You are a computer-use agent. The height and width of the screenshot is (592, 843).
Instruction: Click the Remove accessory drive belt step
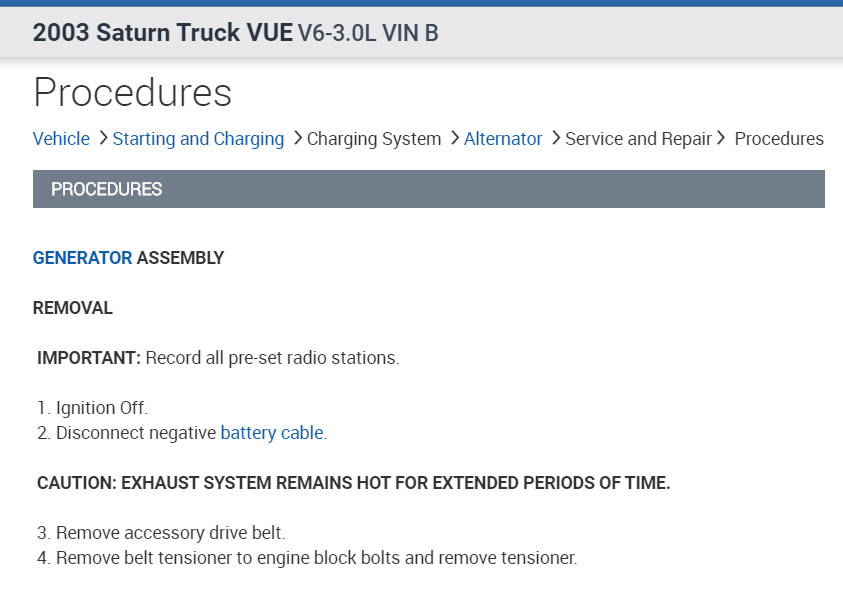click(170, 533)
